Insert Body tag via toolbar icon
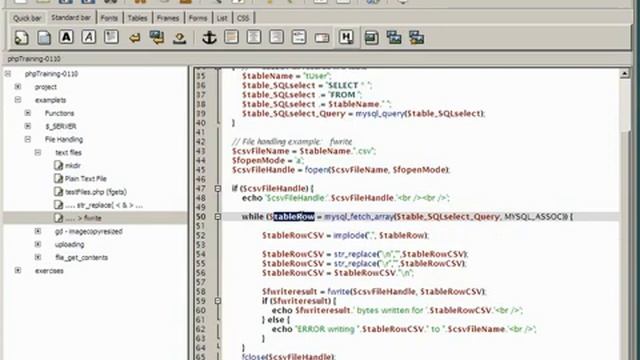This screenshot has width=640, height=360. [x=44, y=38]
